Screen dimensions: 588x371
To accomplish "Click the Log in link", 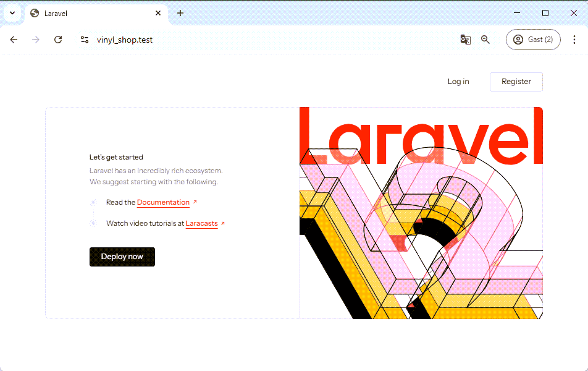I will [458, 82].
